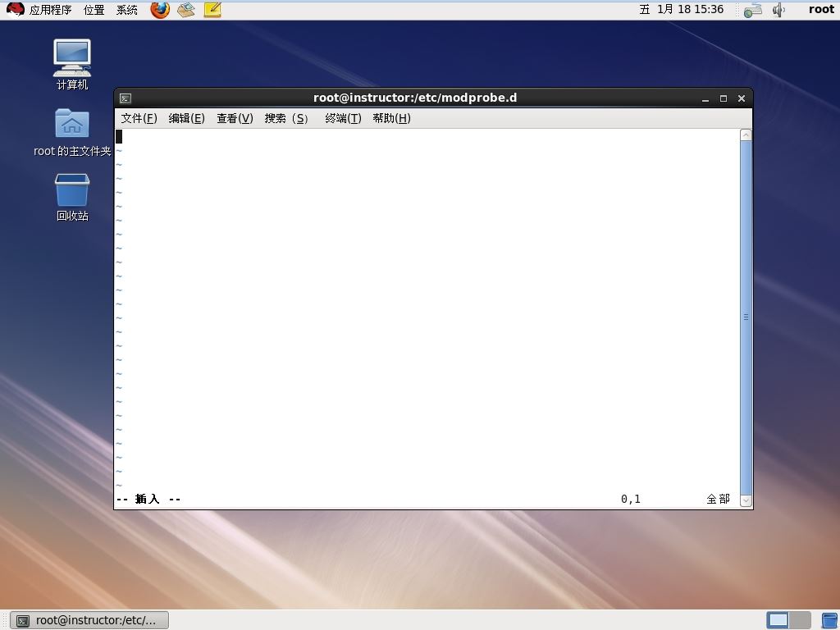The width and height of the screenshot is (840, 630).
Task: Click the '-- 插入 --' mode indicator
Action: coord(148,500)
